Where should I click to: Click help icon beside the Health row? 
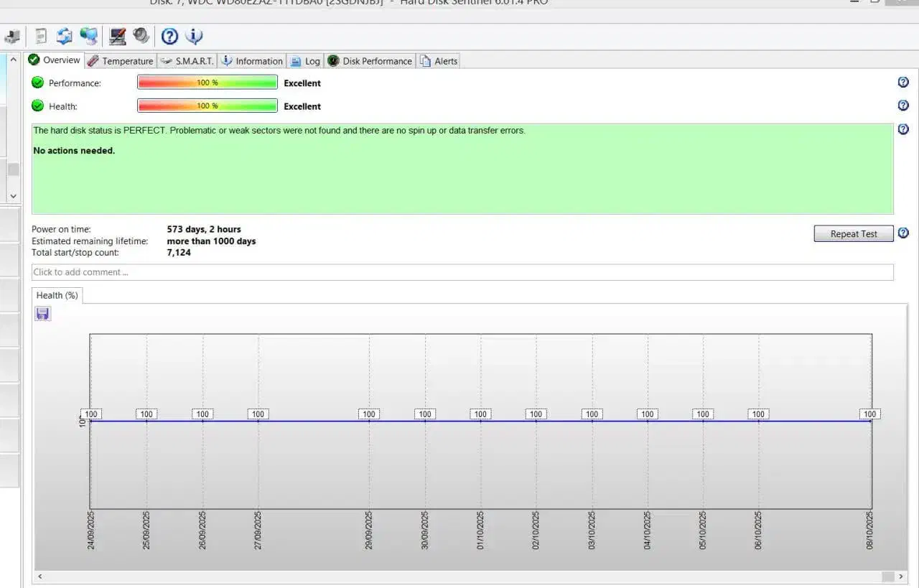click(903, 106)
